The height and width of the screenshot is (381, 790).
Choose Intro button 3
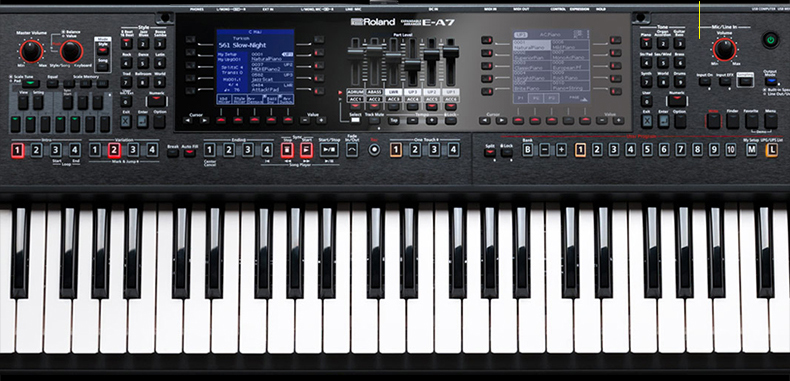(x=56, y=150)
